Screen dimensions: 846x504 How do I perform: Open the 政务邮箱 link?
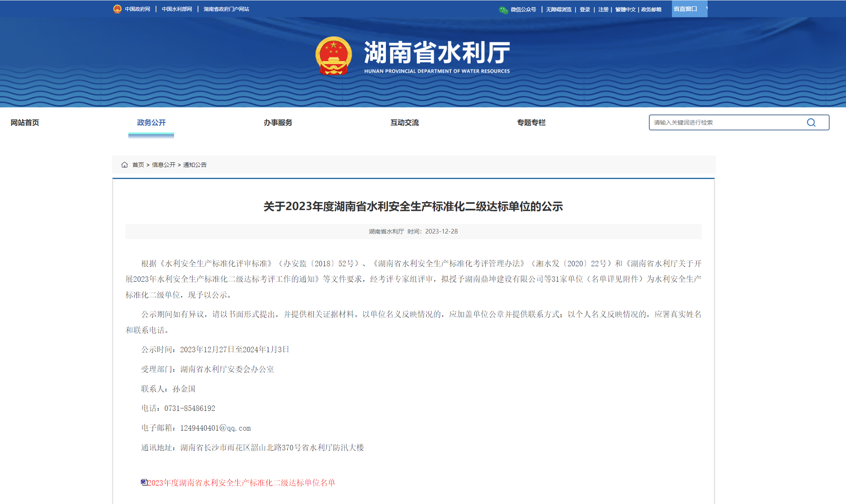click(651, 9)
